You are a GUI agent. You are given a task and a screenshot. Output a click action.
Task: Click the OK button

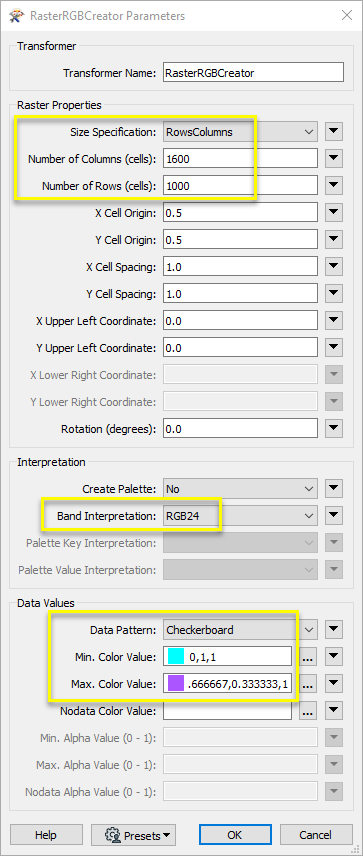pyautogui.click(x=235, y=835)
